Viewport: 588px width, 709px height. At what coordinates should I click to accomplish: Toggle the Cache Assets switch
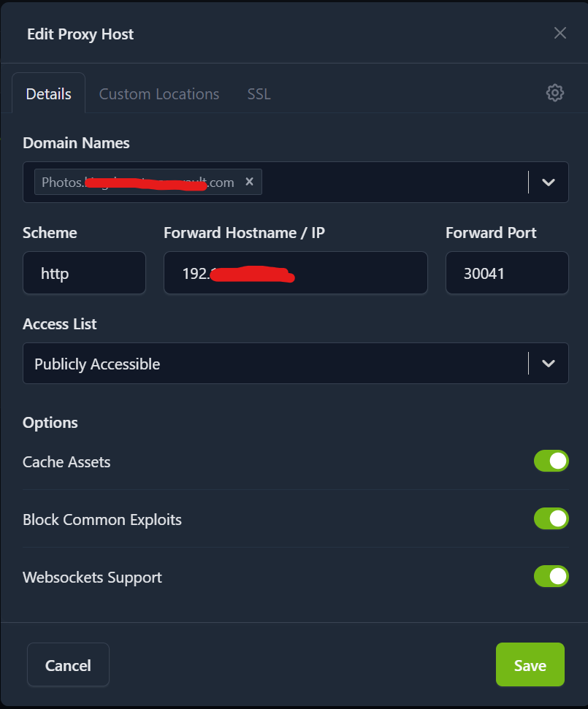pos(551,461)
